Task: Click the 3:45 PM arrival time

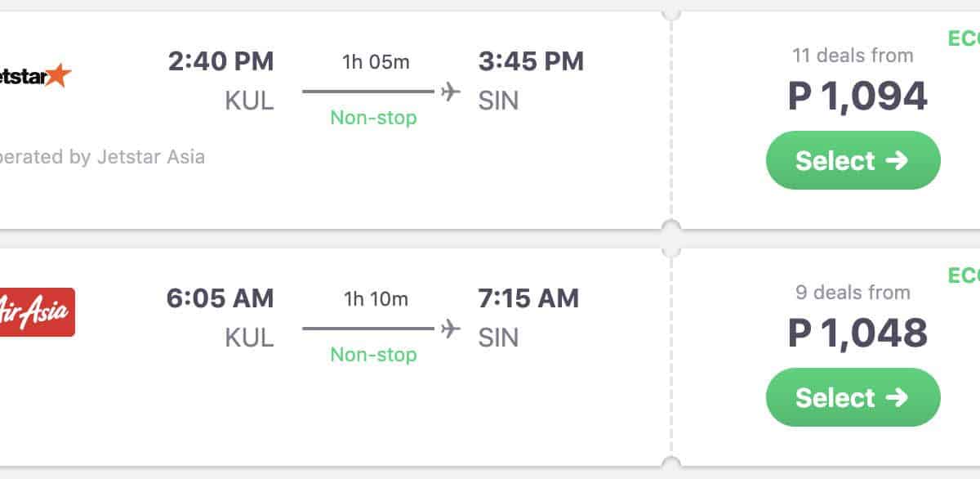Action: click(531, 61)
